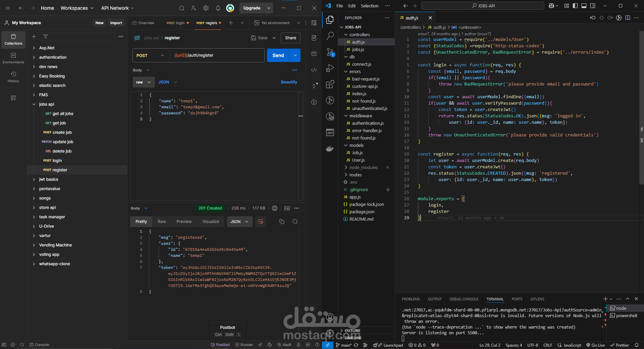
Task: Open Postman notifications bell
Action: click(218, 8)
